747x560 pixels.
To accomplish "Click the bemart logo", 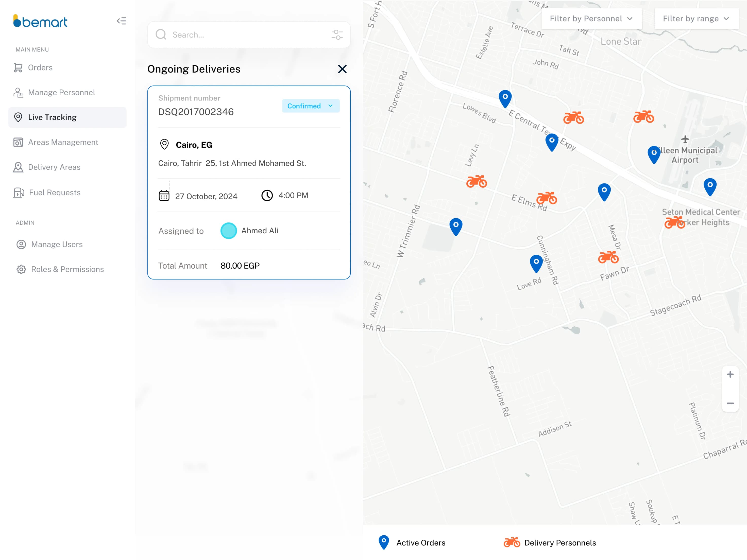I will point(40,21).
